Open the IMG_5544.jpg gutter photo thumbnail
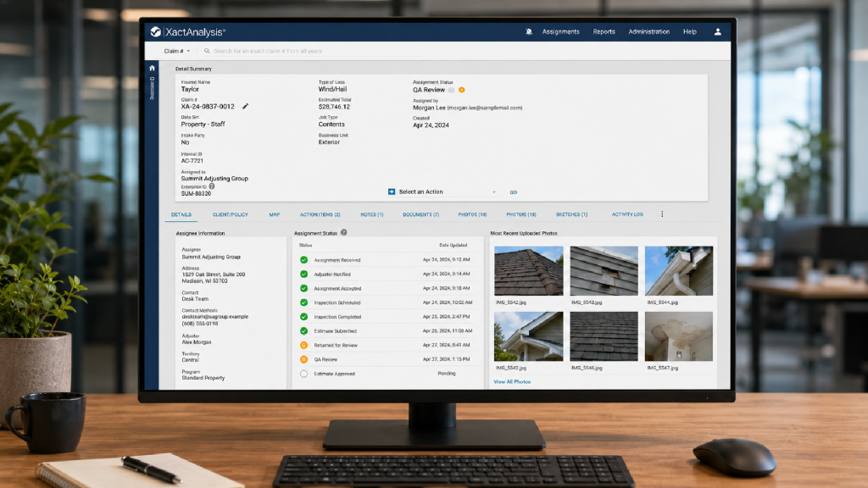 tap(679, 270)
